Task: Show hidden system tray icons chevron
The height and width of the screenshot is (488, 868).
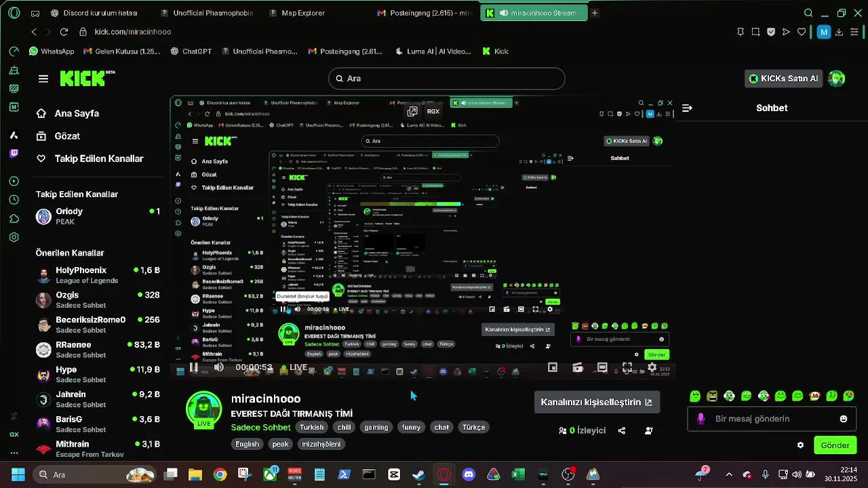Action: click(x=729, y=474)
